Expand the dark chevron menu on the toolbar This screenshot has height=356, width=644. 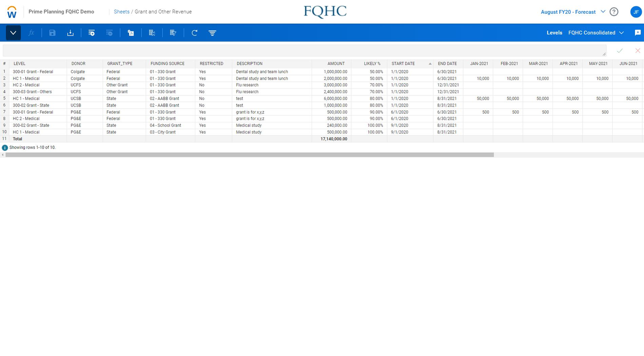click(x=13, y=33)
